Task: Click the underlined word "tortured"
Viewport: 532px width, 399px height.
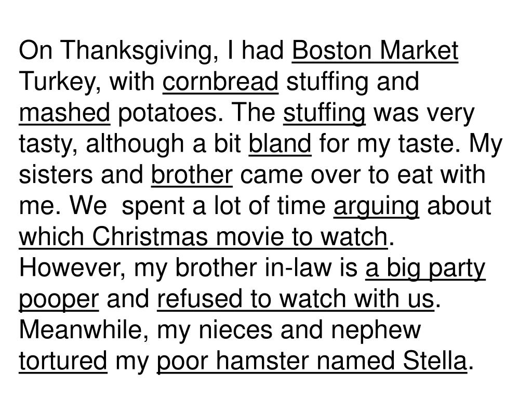Action: 63,362
